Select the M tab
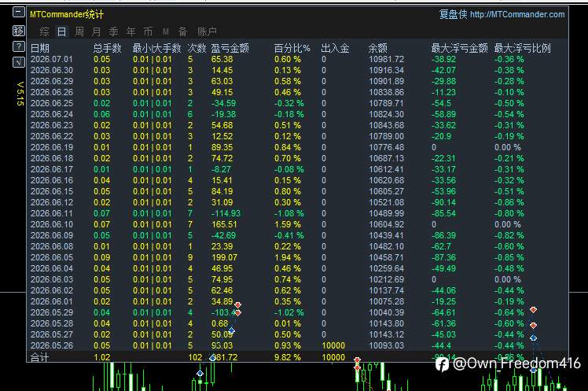588x391 pixels. pyautogui.click(x=166, y=31)
